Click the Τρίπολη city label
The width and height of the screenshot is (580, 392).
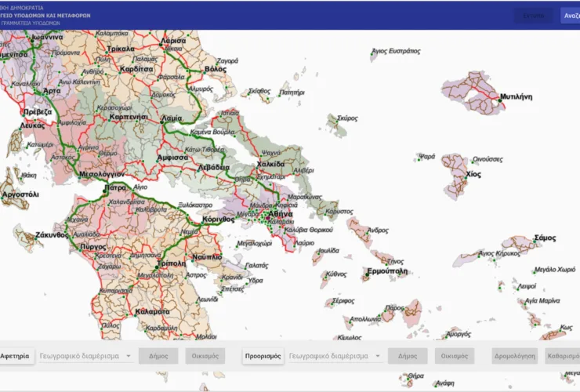[x=172, y=263]
